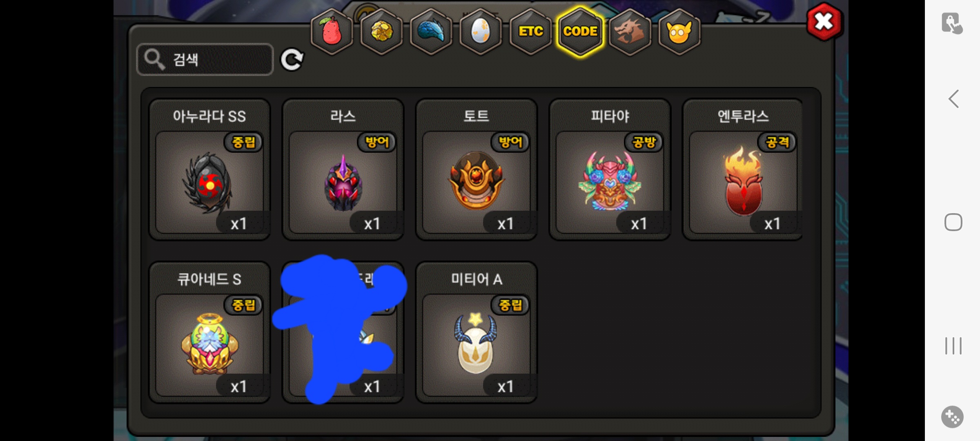Pick the 피타야 egg item
Viewport: 980px width, 441px height.
click(x=610, y=169)
